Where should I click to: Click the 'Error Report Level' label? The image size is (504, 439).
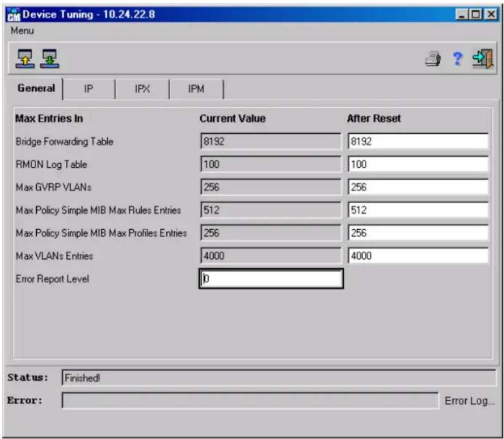click(x=52, y=279)
